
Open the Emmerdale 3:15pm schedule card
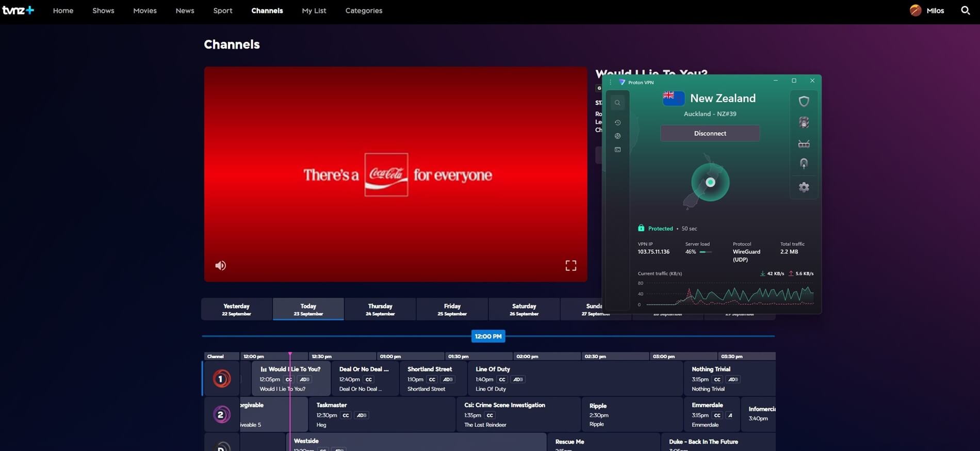click(712, 414)
